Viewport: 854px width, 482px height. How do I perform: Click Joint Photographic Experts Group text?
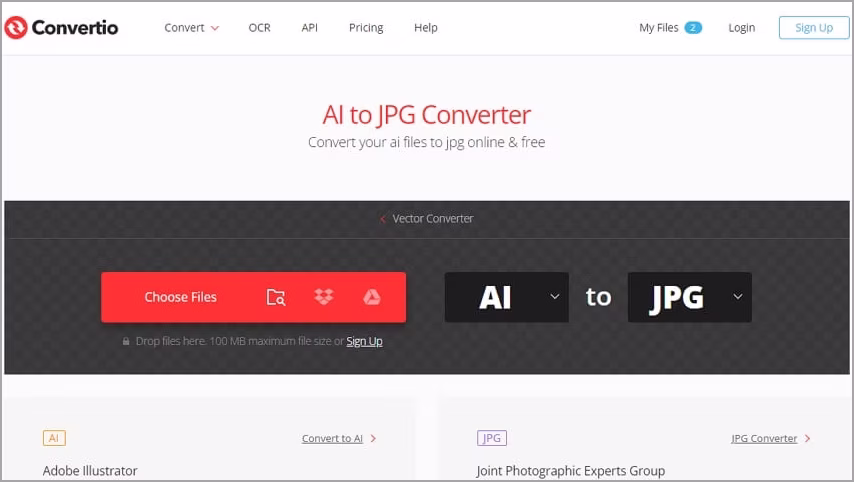571,471
